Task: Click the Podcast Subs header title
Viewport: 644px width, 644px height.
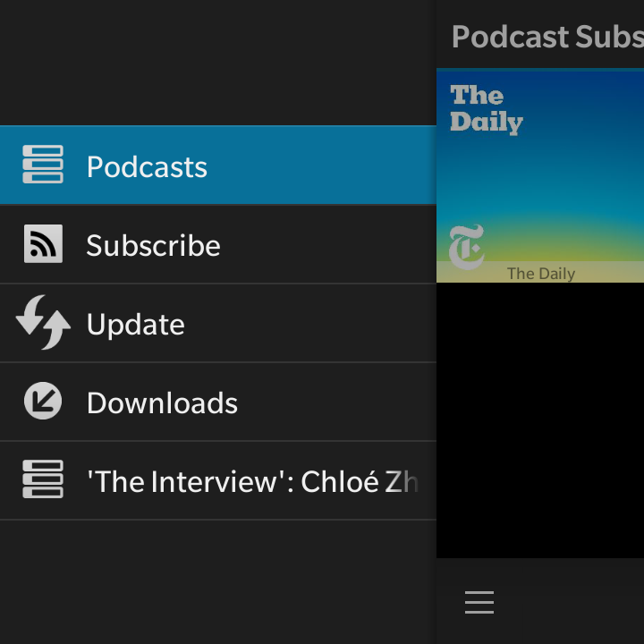Action: click(547, 37)
